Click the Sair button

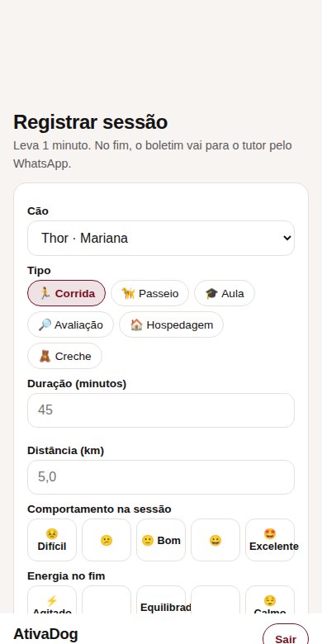(x=286, y=635)
